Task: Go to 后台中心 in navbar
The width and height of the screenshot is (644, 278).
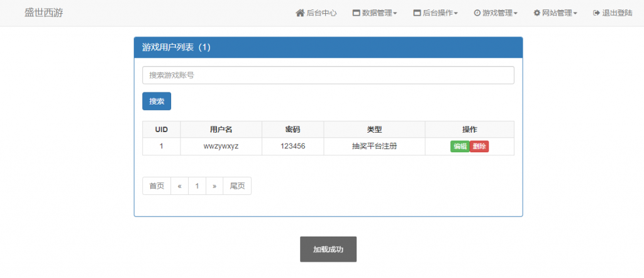Action: click(316, 13)
